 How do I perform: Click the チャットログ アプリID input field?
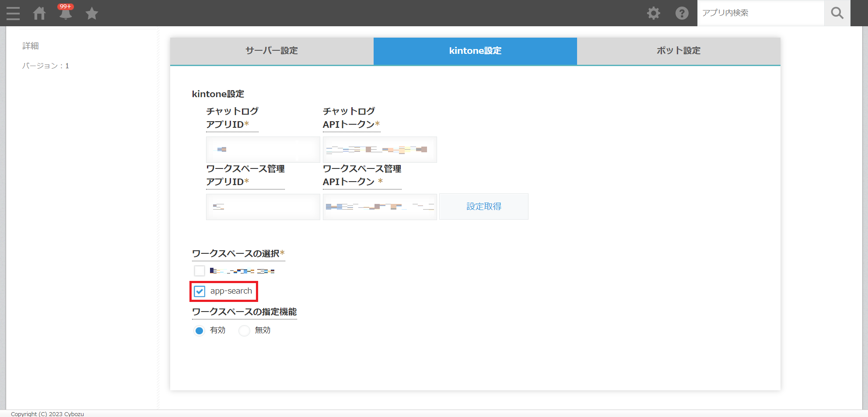[x=263, y=150]
